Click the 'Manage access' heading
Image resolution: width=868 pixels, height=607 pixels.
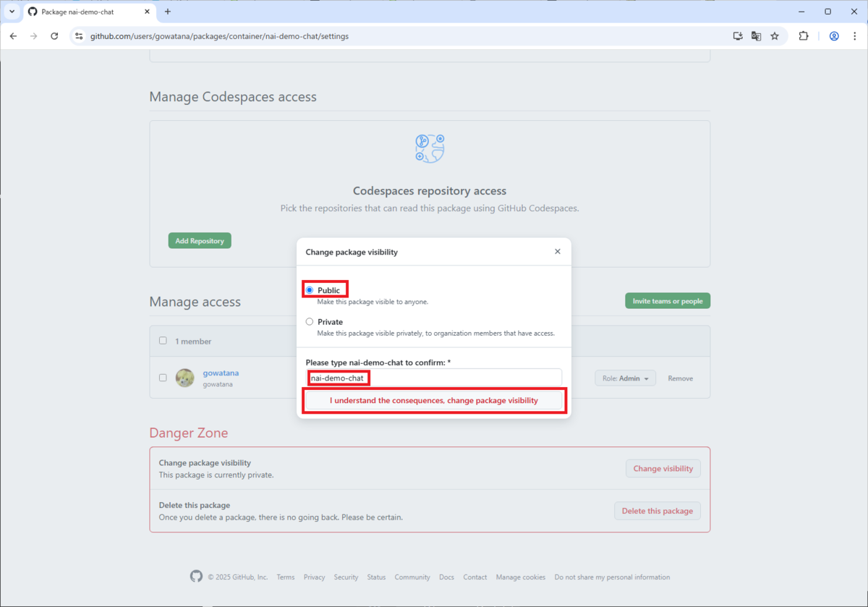(x=195, y=302)
